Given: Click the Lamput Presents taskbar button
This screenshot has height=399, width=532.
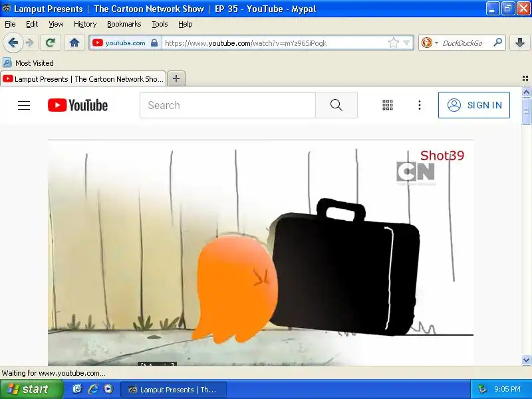Looking at the screenshot, I should click(x=173, y=390).
